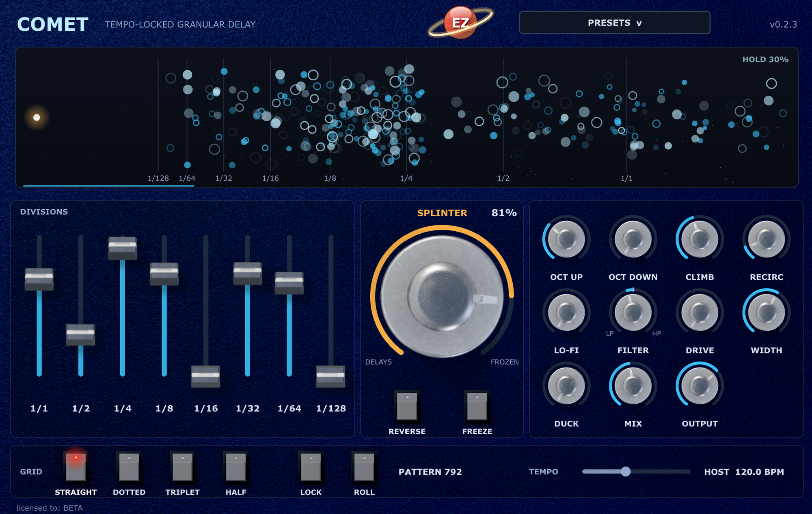Click the WIDTH knob
This screenshot has height=514, width=812.
766,313
